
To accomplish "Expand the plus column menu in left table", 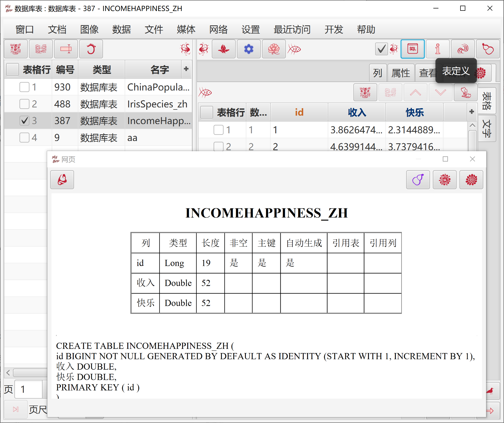I will click(186, 69).
